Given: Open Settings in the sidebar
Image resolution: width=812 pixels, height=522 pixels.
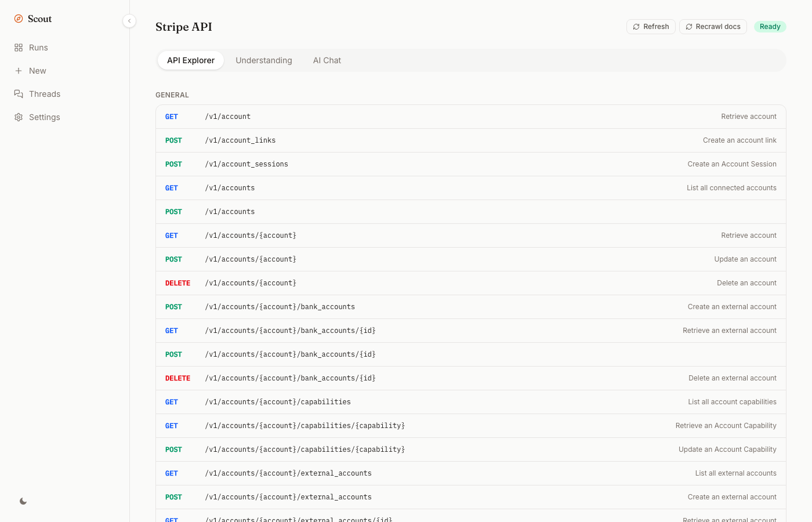Looking at the screenshot, I should coord(65,117).
